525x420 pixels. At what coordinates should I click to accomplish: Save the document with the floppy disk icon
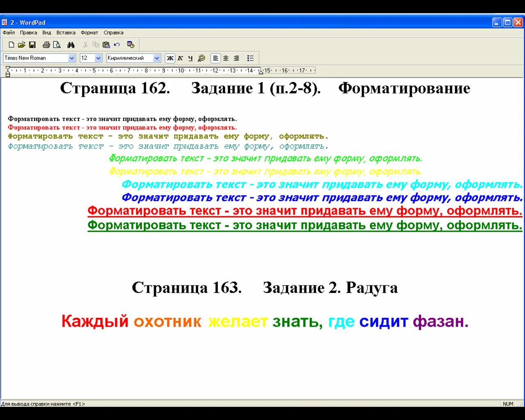coord(32,45)
